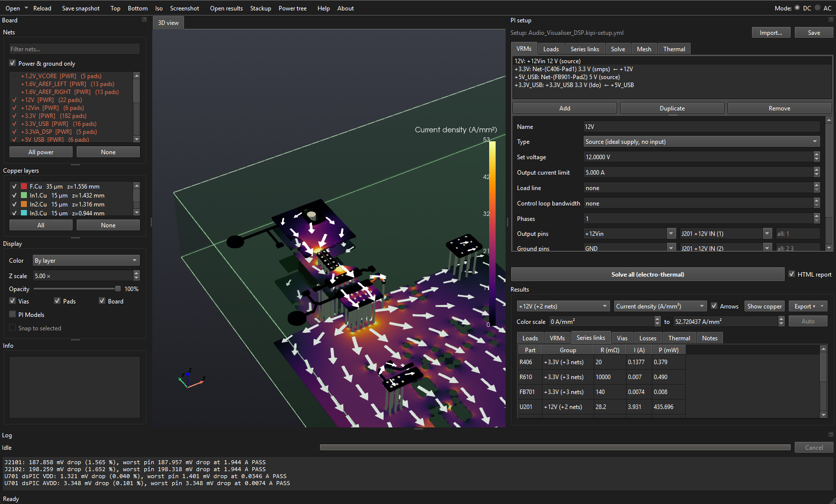Click the F.Cu red color swatch

pyautogui.click(x=24, y=187)
